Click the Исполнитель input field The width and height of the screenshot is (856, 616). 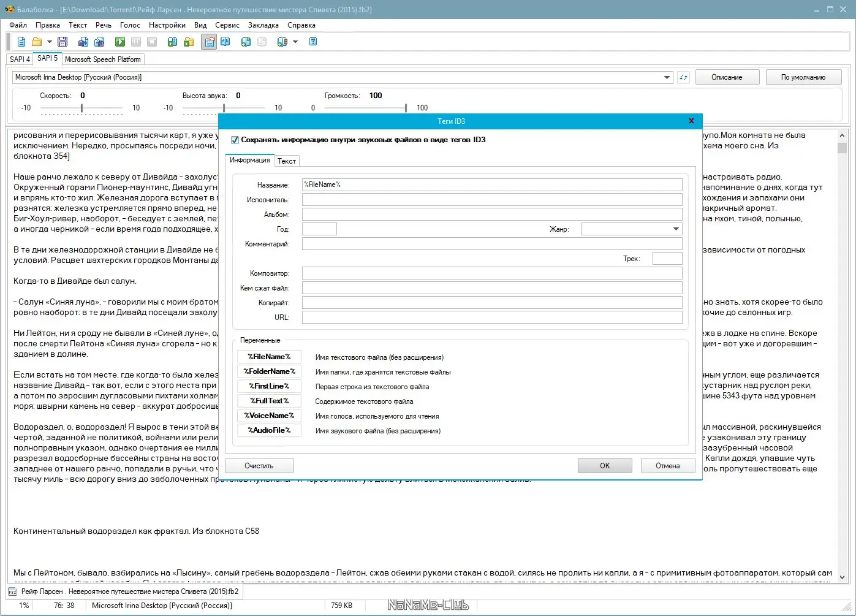coord(492,200)
